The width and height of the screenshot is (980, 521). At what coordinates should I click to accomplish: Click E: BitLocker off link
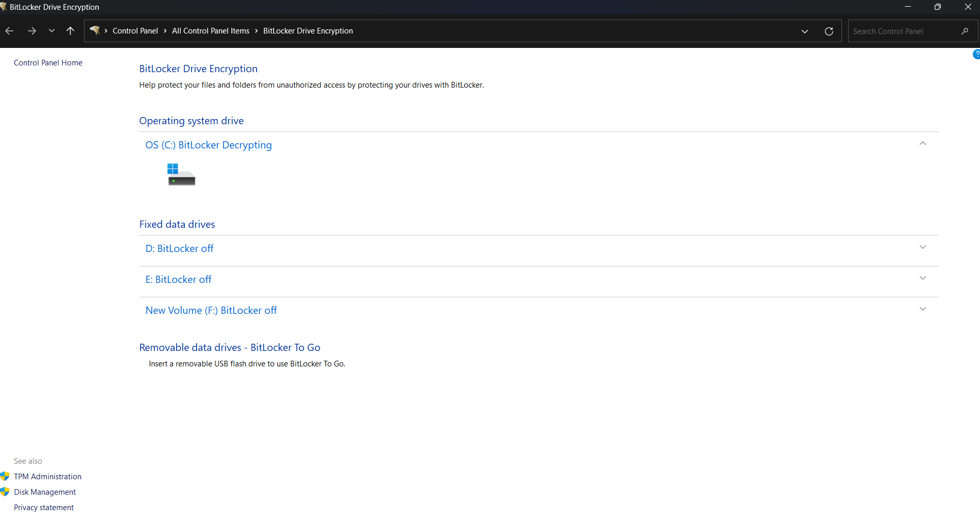(178, 280)
